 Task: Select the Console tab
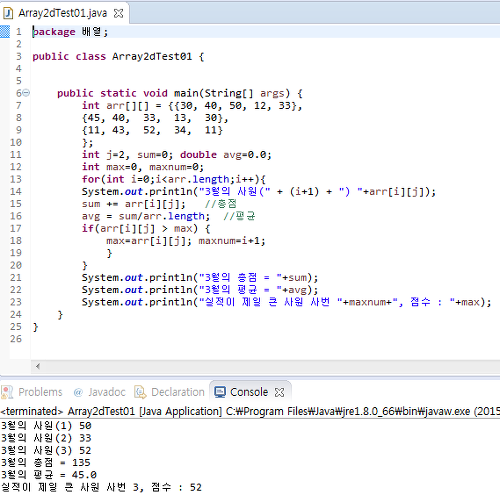click(249, 392)
